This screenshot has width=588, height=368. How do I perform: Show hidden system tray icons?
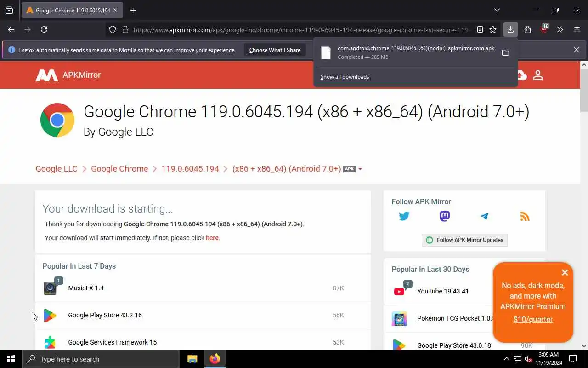(x=506, y=359)
